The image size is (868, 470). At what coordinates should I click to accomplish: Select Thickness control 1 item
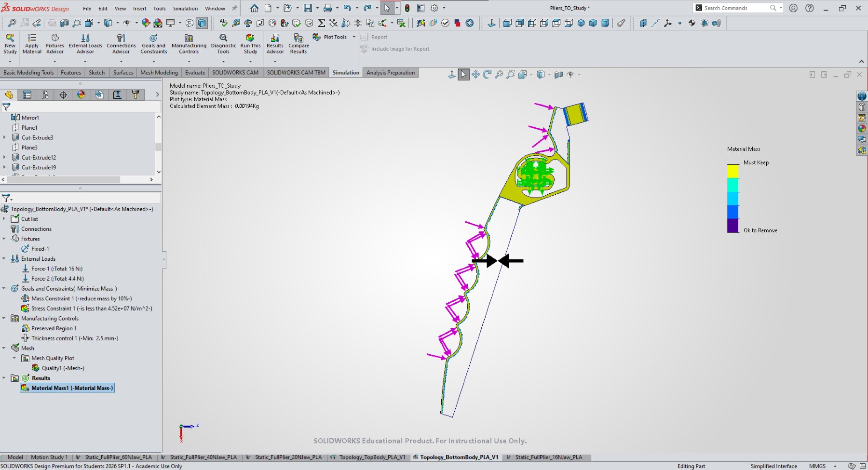point(70,338)
